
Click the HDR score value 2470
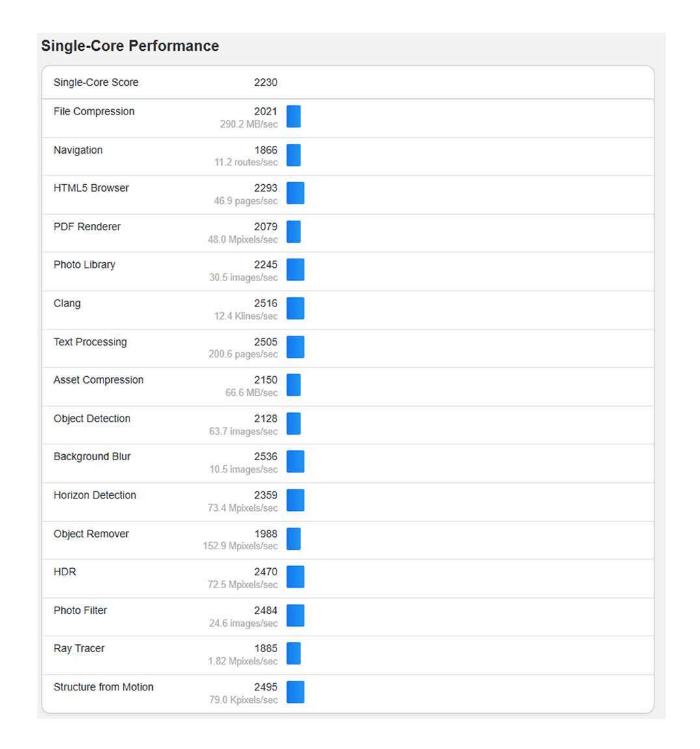tap(265, 572)
